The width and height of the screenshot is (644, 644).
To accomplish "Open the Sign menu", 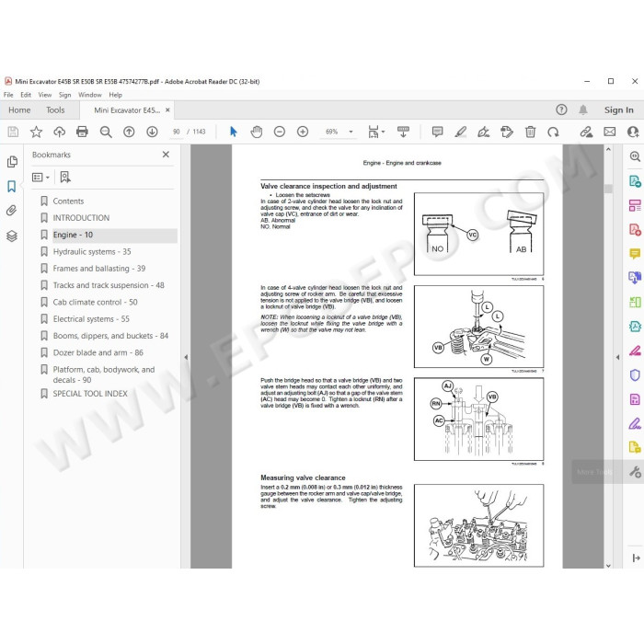I will pyautogui.click(x=64, y=95).
